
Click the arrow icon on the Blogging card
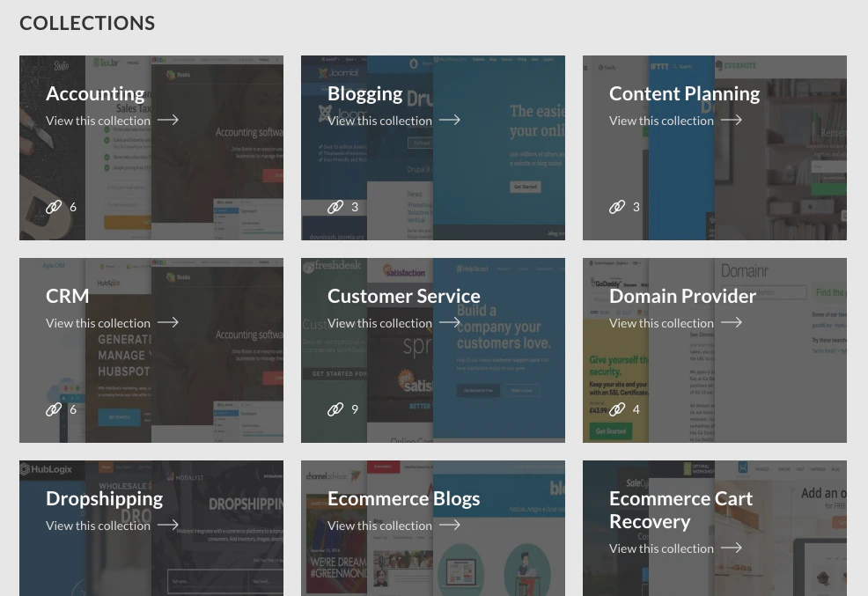pos(449,120)
